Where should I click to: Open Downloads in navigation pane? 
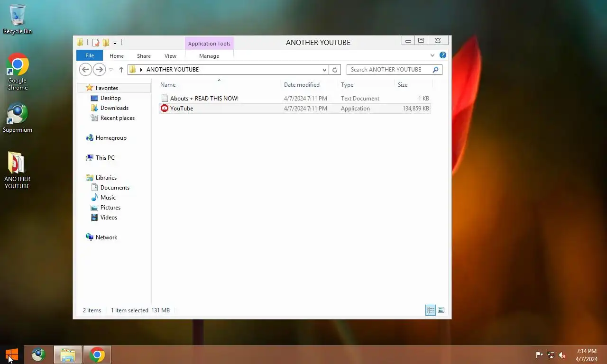pyautogui.click(x=114, y=108)
